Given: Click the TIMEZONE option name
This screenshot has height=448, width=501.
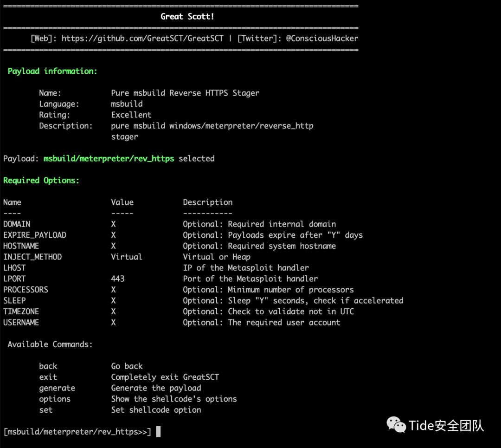Looking at the screenshot, I should (x=21, y=312).
